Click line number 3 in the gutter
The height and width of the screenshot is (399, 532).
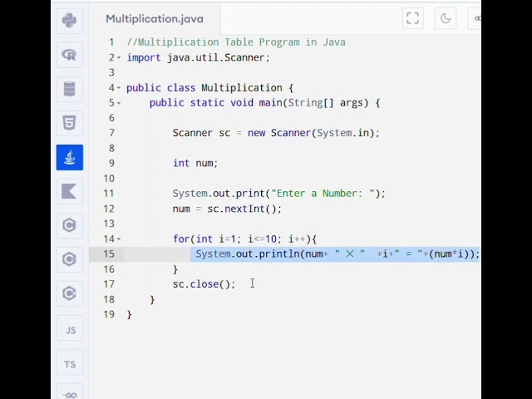[111, 72]
